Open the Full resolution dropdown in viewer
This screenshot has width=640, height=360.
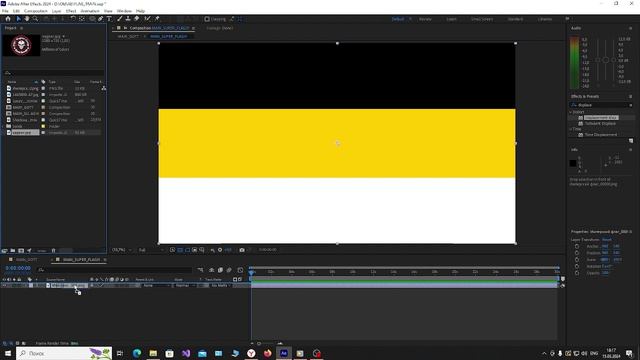pyautogui.click(x=151, y=250)
